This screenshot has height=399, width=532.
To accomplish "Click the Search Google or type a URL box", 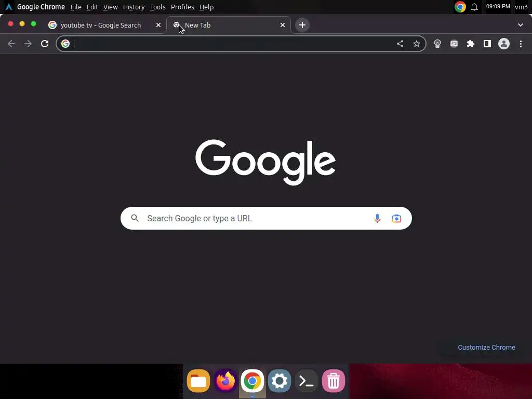I will click(266, 218).
